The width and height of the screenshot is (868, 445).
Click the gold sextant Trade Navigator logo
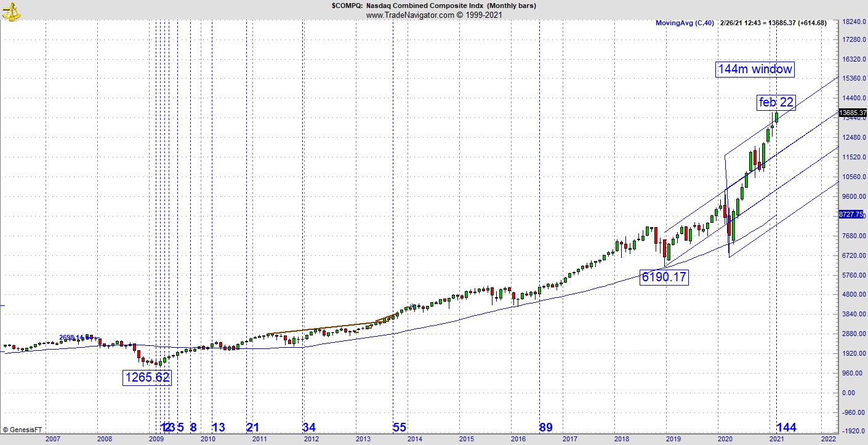coord(10,10)
